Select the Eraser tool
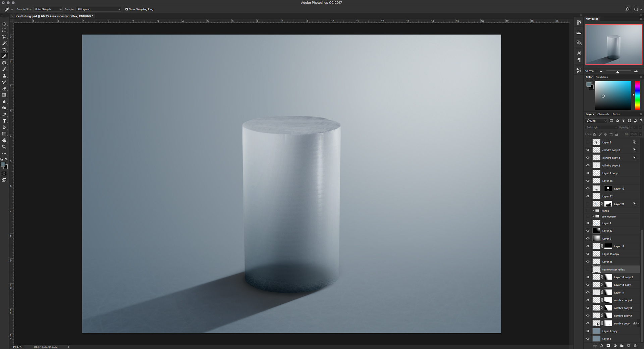The width and height of the screenshot is (644, 349). (4, 89)
